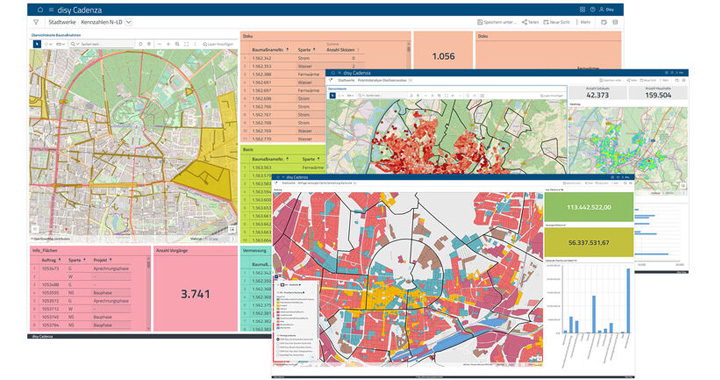Select pointer tool on Baumaßnahmen map

pos(37,44)
